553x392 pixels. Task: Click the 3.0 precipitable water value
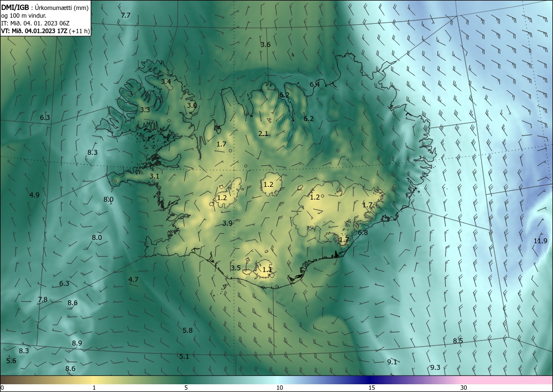pyautogui.click(x=192, y=106)
